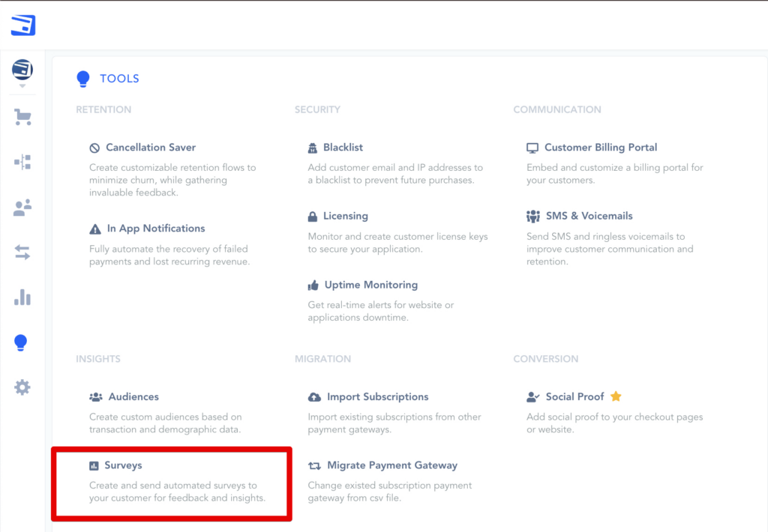
Task: Open the Licensing tool
Action: (x=345, y=216)
